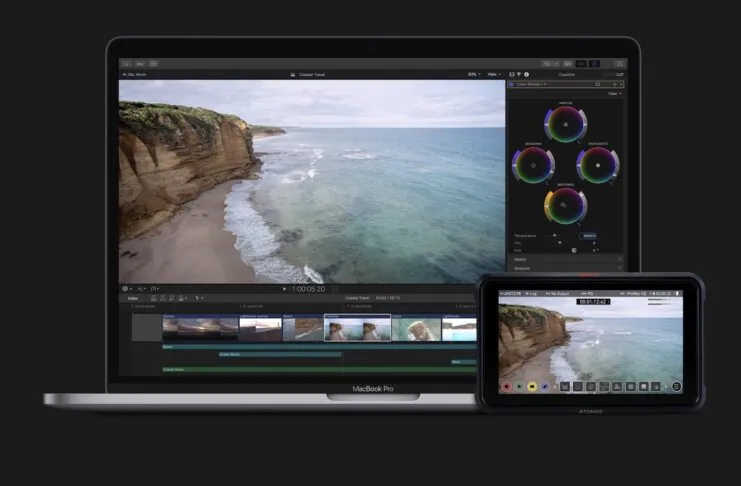Open the Atomos menu icon with three lines
Image resolution: width=741 pixels, height=486 pixels.
click(676, 386)
